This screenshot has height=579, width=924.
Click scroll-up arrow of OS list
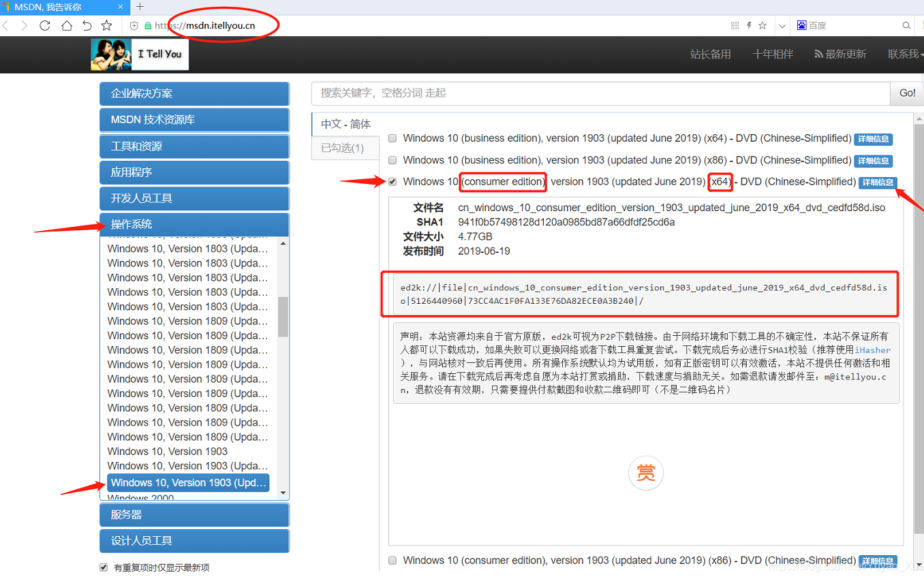click(283, 243)
